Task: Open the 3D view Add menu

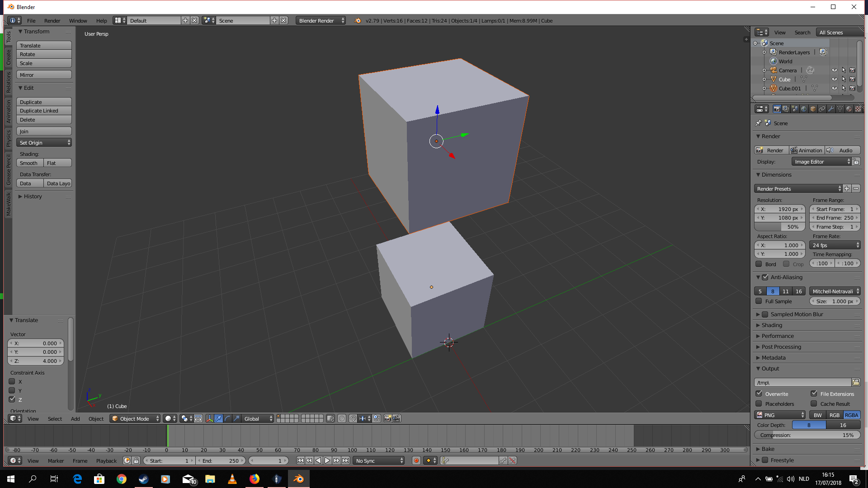Action: [75, 418]
